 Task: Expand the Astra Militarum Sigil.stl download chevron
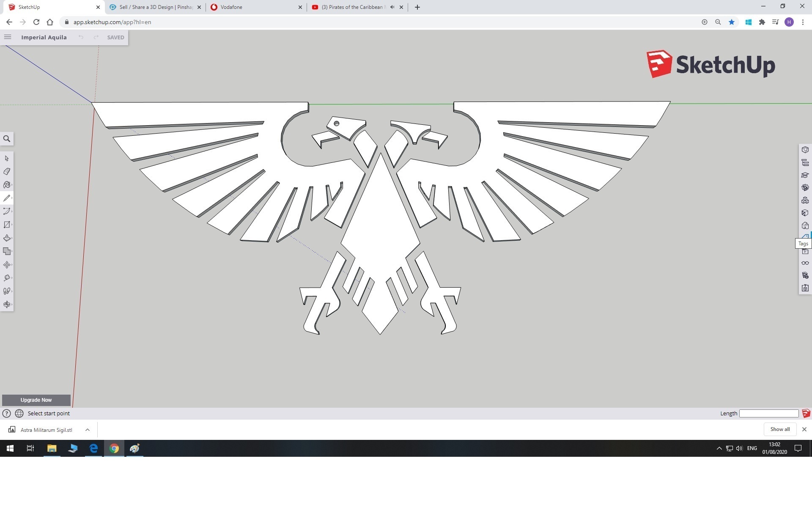point(88,430)
